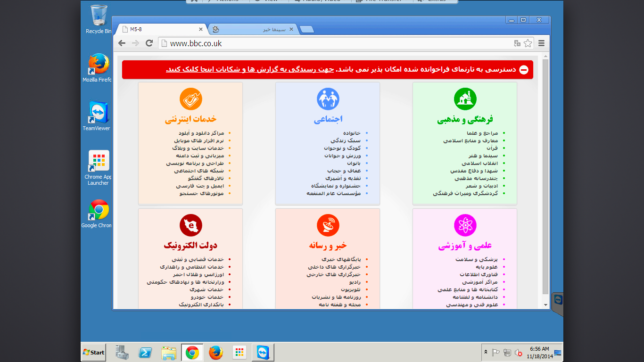Click the page scrollbar's up arrow
644x362 pixels.
[546, 57]
